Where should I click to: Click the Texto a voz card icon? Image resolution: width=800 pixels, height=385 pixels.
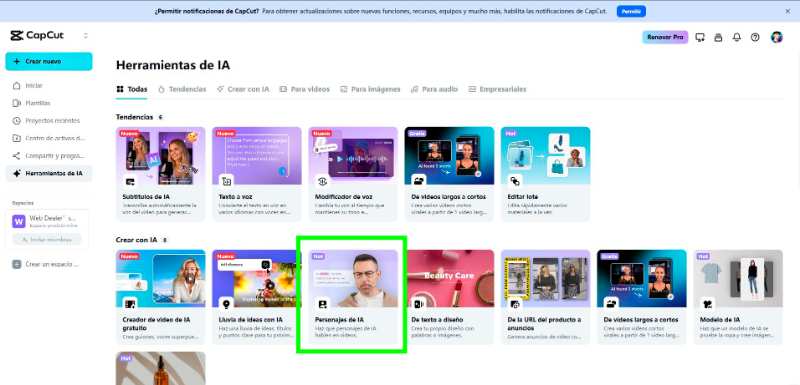(x=227, y=181)
